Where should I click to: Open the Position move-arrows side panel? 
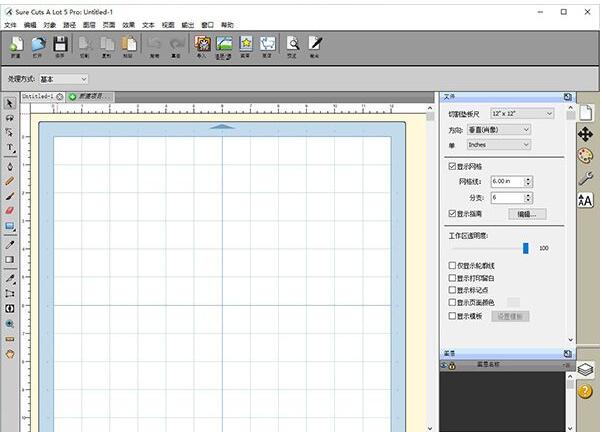tap(585, 134)
